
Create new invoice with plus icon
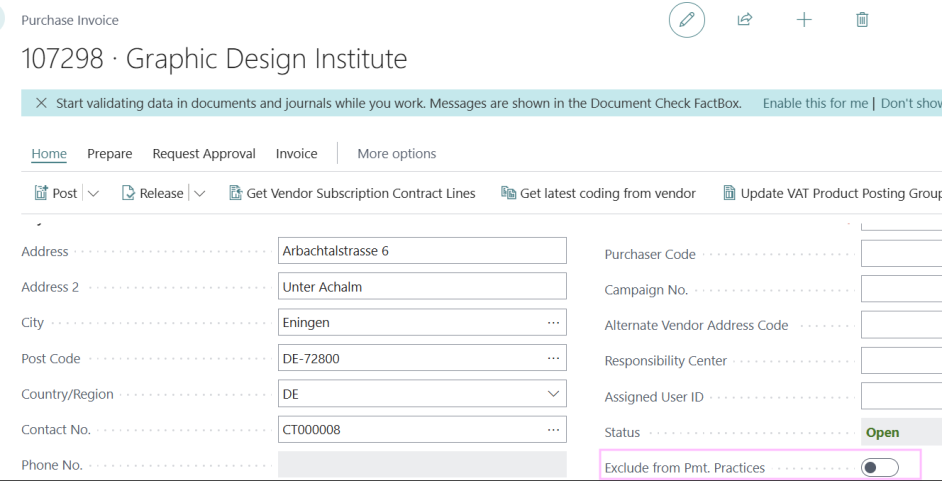(804, 20)
